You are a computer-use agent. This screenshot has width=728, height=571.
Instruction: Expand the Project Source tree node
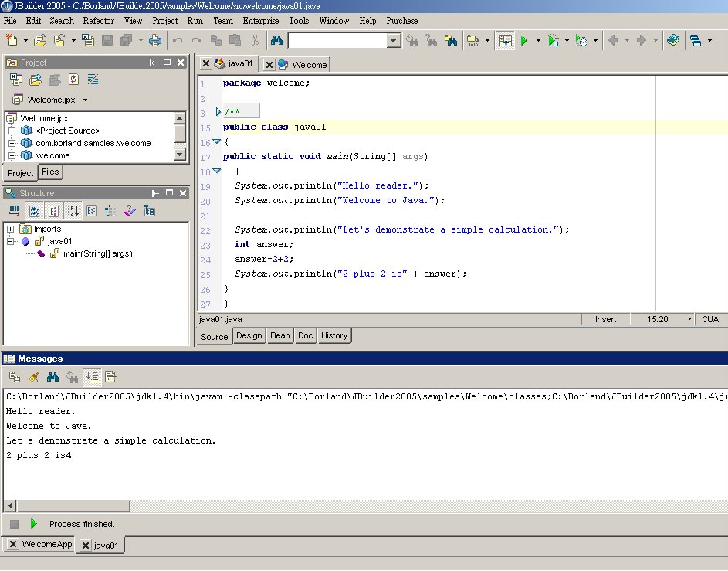click(12, 131)
